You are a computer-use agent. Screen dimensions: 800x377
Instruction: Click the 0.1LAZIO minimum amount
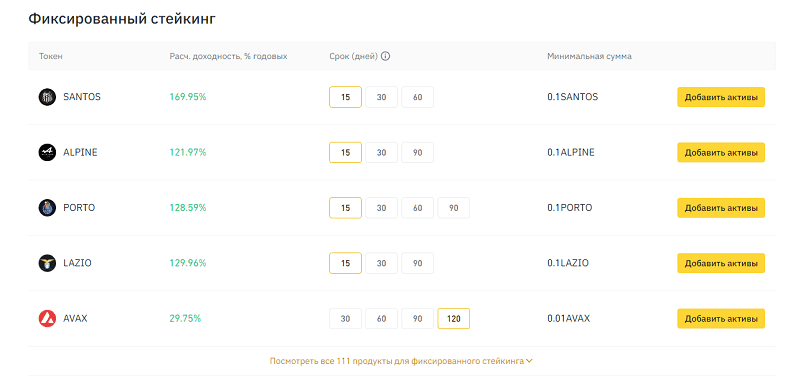click(x=568, y=263)
